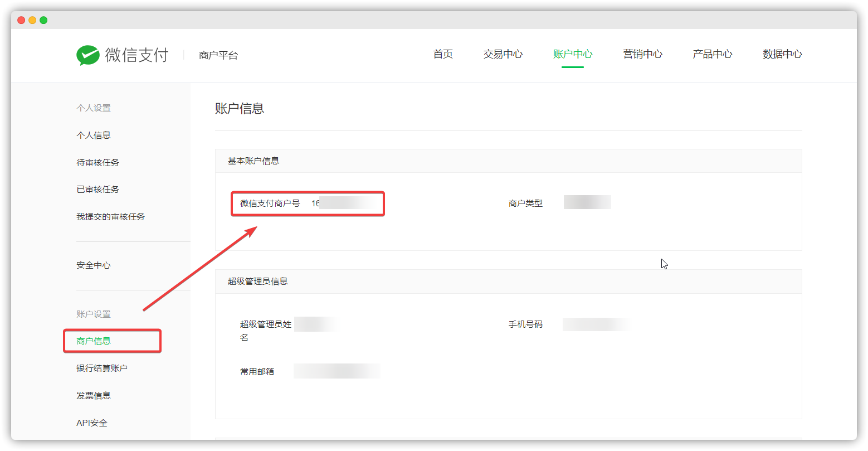Click the blurred 商户类型 value

587,202
